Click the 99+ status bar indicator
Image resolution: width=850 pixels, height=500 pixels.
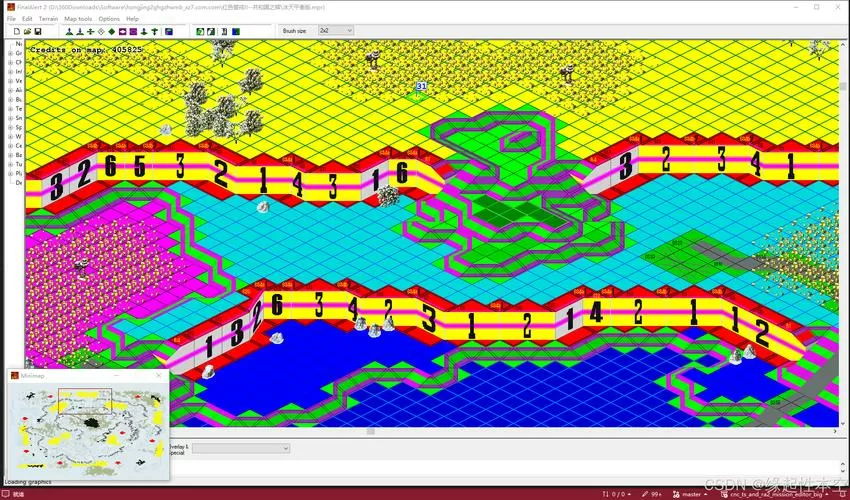point(652,494)
